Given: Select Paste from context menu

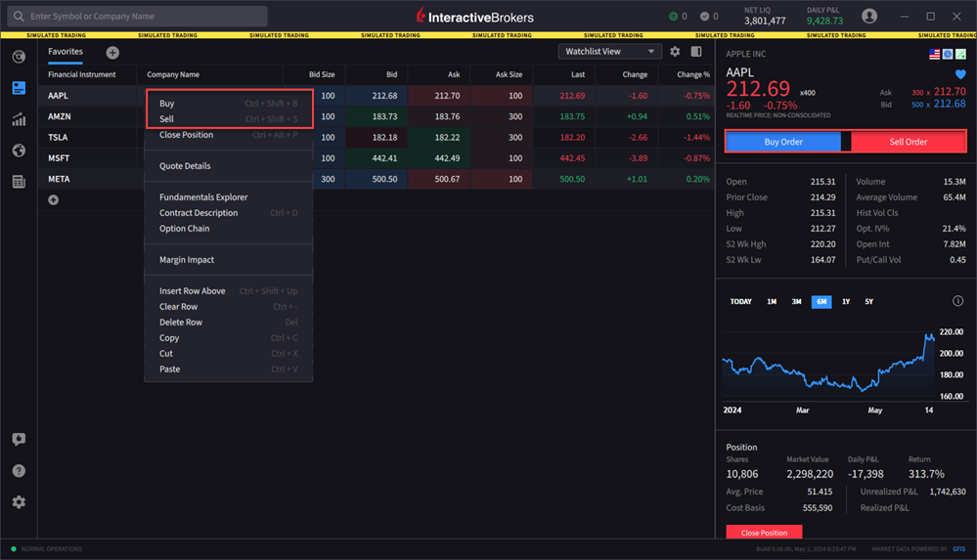Looking at the screenshot, I should [x=228, y=368].
